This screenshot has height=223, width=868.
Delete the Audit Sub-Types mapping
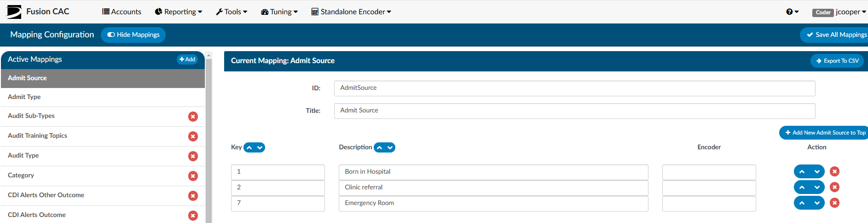pyautogui.click(x=193, y=117)
